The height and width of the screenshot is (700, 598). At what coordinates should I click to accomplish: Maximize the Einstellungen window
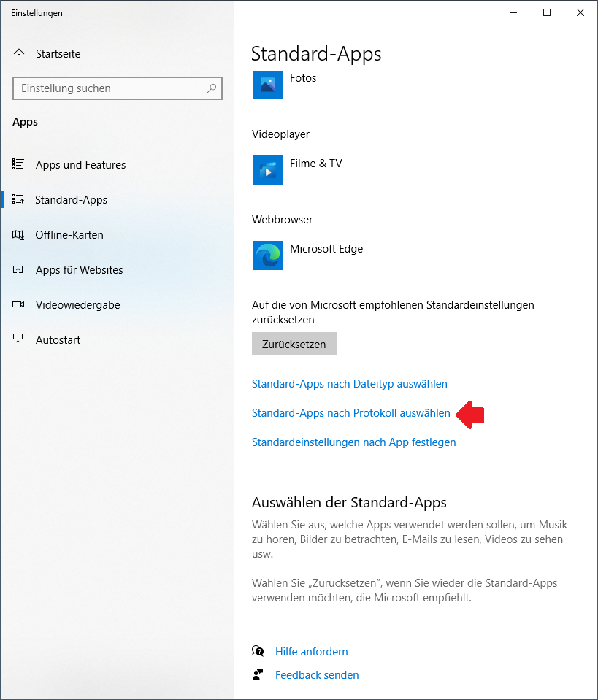click(546, 12)
